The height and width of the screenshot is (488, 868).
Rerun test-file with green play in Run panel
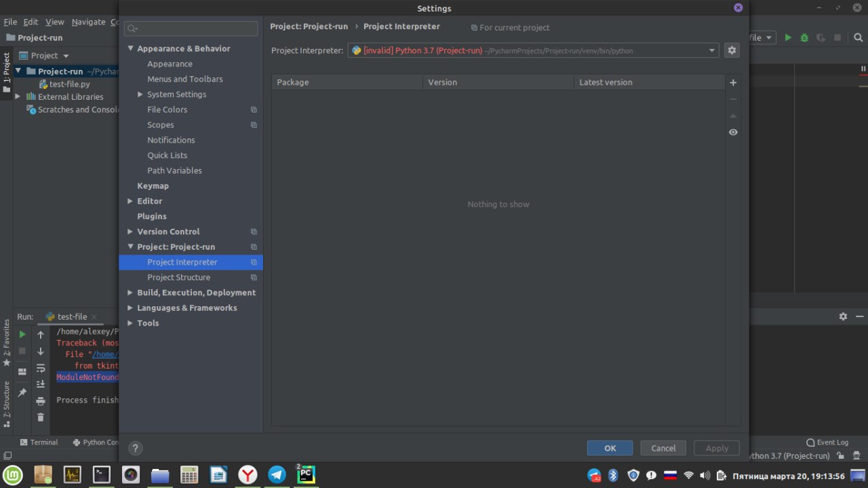tap(22, 334)
